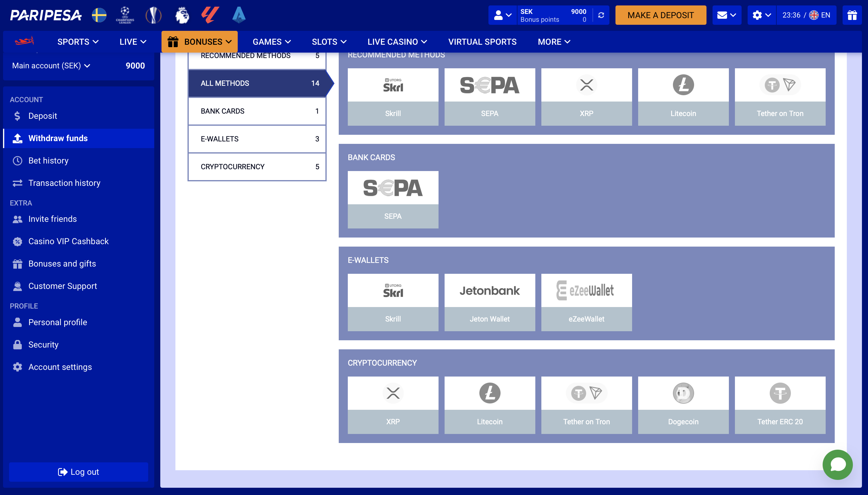The image size is (868, 495).
Task: Open Security settings
Action: [79, 345]
